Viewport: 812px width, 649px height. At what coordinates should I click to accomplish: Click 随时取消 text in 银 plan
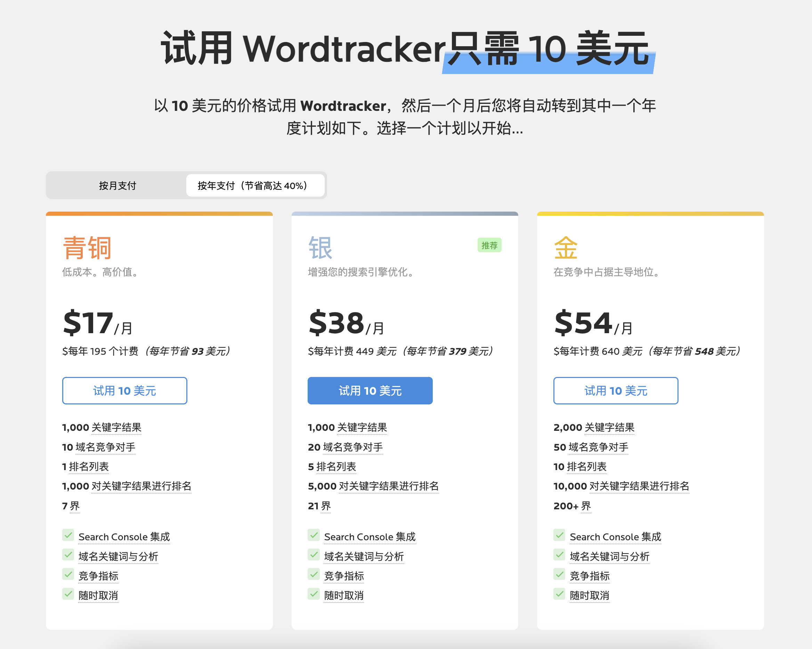[x=344, y=595]
